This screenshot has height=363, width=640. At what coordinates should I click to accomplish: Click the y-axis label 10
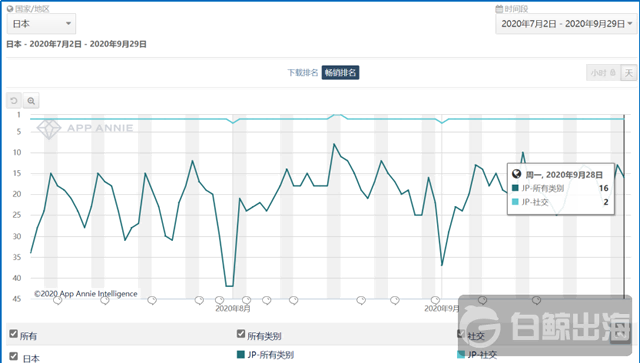point(17,152)
